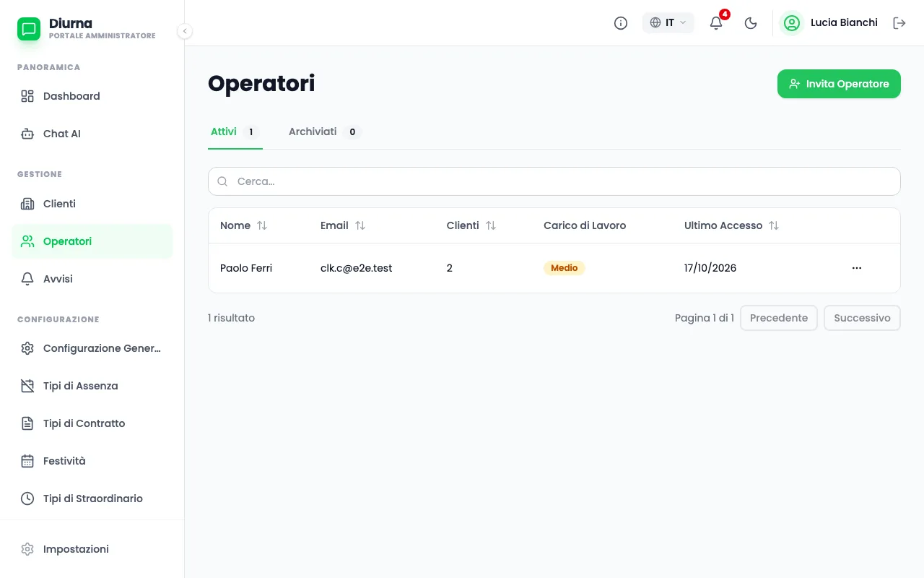This screenshot has width=924, height=578.
Task: Sort by Ultimo Accesso column arrows
Action: click(x=774, y=225)
